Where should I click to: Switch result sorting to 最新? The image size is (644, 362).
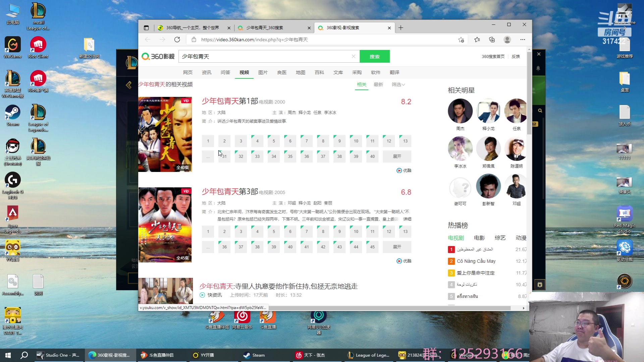378,84
